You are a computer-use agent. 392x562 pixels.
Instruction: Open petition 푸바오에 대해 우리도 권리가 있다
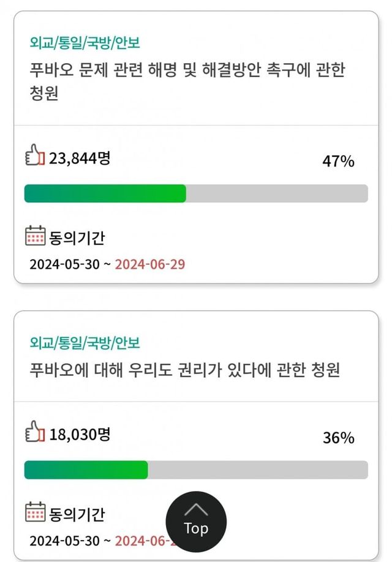pos(184,370)
